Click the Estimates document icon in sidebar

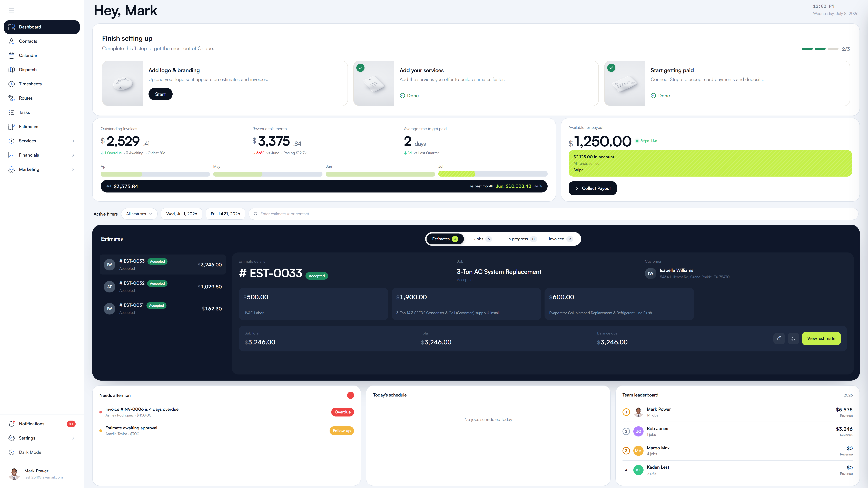tap(12, 127)
